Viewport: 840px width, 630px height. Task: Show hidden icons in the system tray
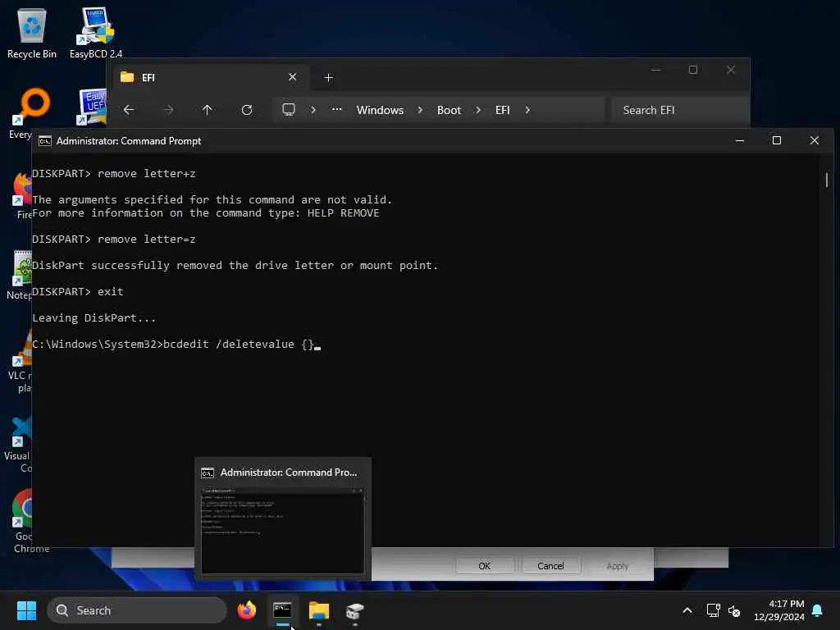pos(687,610)
